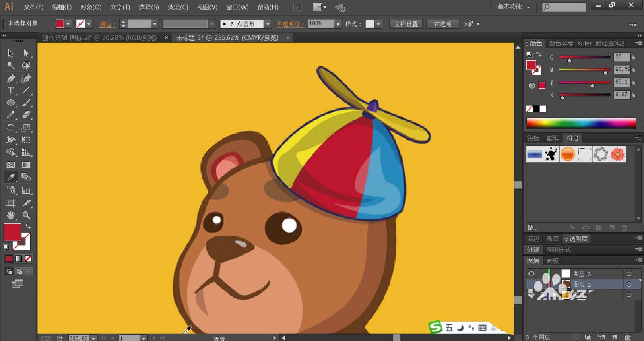The image size is (644, 341).
Task: Swap fill and stroke in toolbox
Action: click(x=28, y=227)
